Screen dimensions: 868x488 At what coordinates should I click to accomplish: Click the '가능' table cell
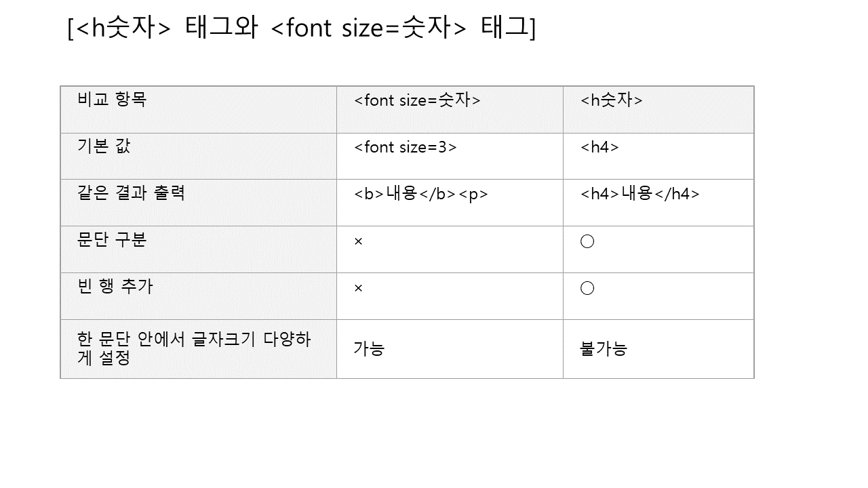coord(369,349)
